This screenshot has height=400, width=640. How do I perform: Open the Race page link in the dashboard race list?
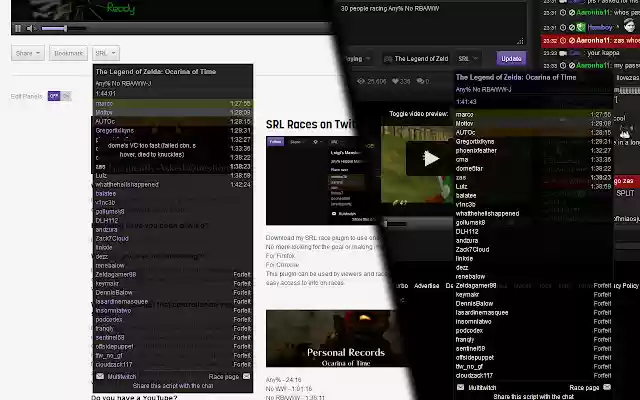[584, 388]
